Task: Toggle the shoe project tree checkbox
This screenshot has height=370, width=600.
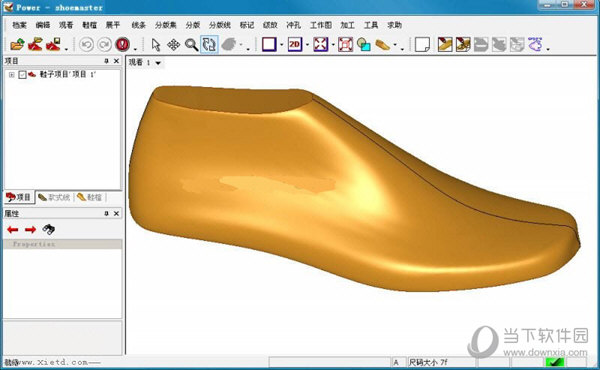Action: point(23,75)
